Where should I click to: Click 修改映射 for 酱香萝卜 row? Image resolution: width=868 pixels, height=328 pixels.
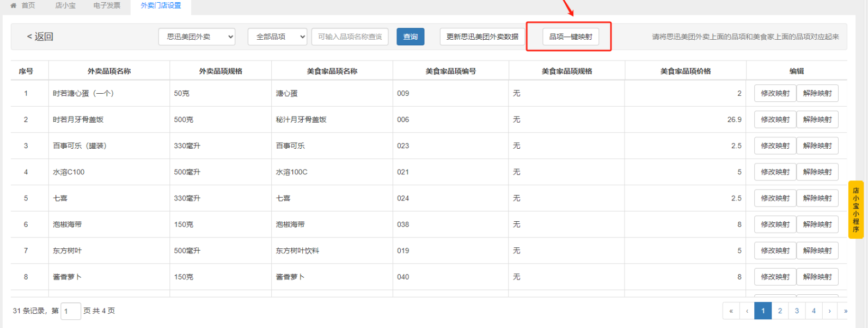775,277
